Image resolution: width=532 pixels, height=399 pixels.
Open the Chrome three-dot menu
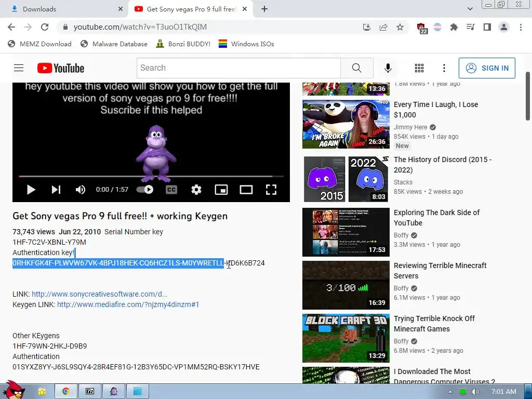pyautogui.click(x=521, y=27)
